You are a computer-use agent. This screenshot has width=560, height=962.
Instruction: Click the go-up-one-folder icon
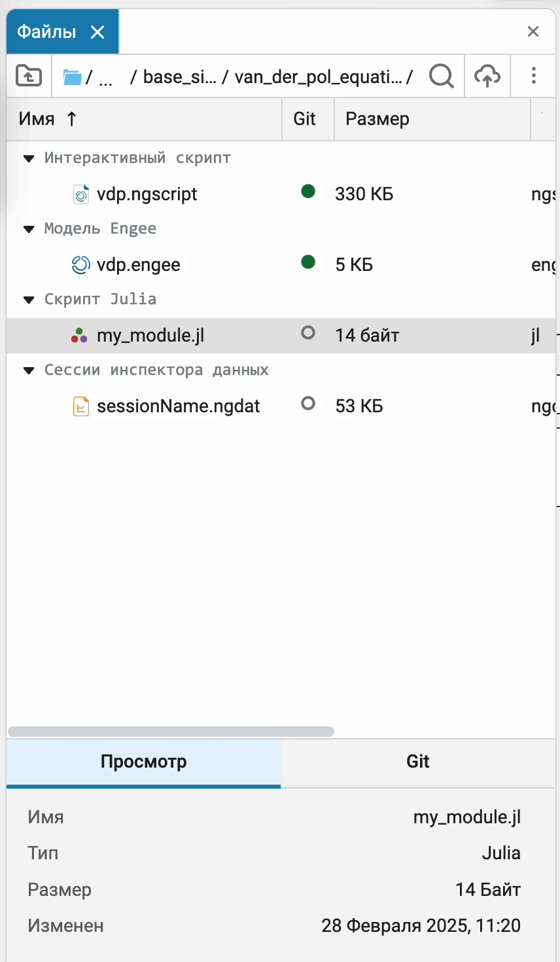28,77
